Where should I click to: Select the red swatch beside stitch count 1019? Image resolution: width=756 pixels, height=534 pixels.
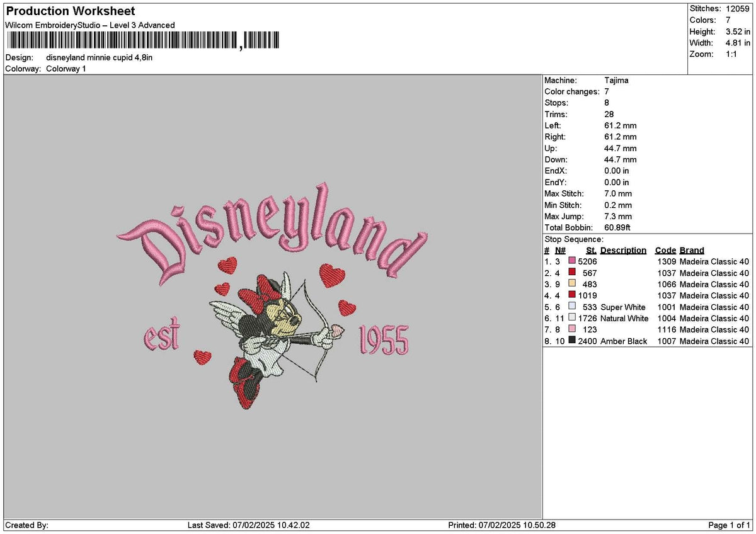(572, 295)
